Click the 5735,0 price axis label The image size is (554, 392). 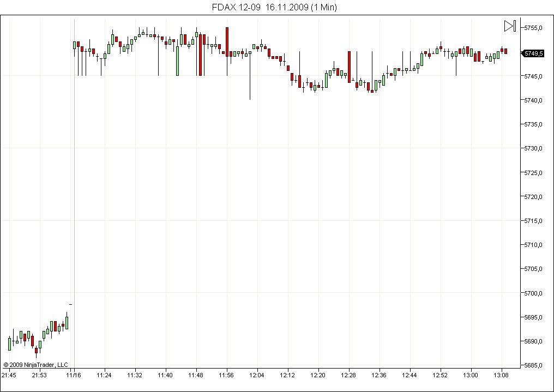[x=533, y=124]
